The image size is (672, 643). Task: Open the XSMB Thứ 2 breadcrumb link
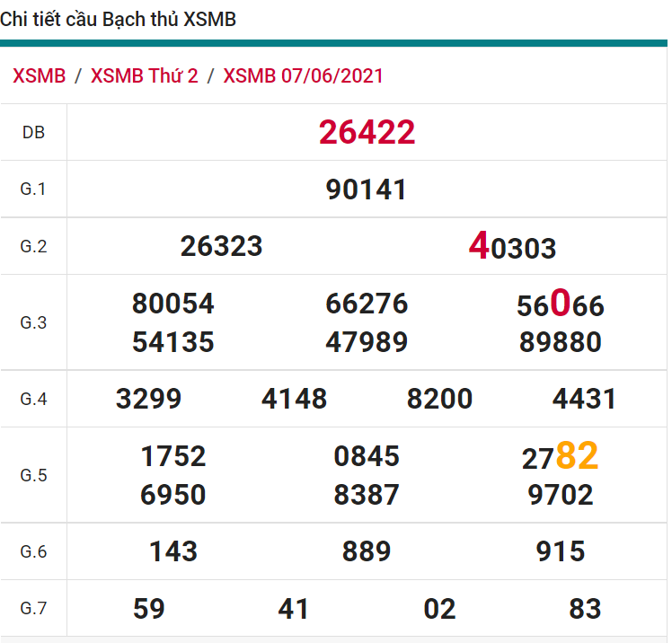coord(144,75)
